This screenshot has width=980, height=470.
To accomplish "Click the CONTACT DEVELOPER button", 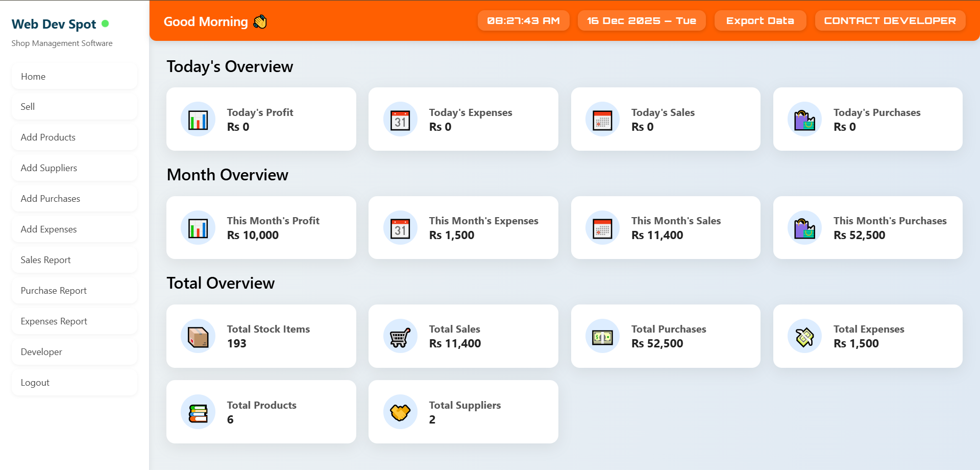I will 890,21.
